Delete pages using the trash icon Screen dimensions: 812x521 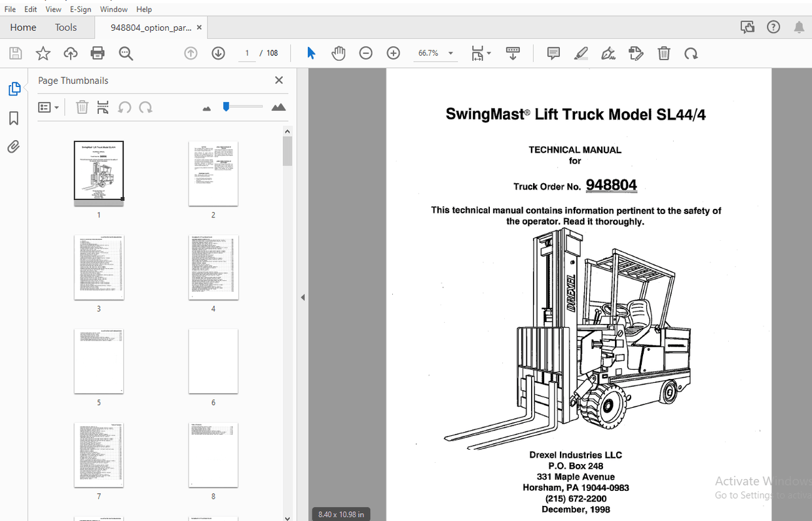663,53
